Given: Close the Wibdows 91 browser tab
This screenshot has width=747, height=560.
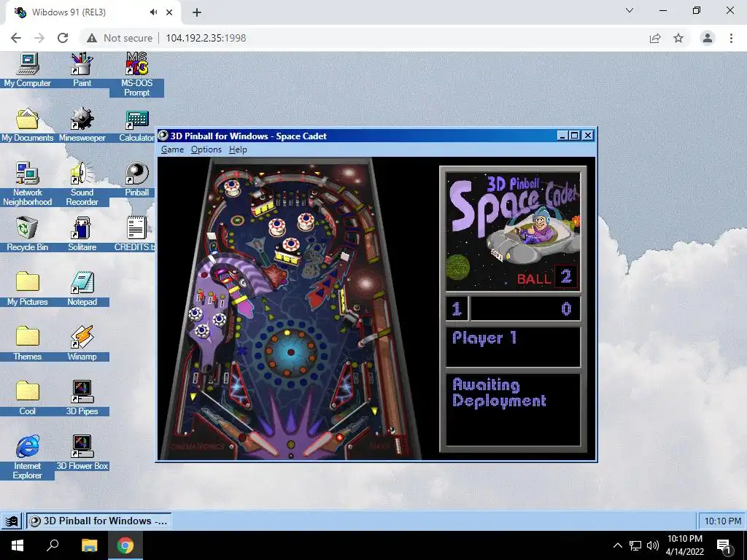Looking at the screenshot, I should coord(169,12).
